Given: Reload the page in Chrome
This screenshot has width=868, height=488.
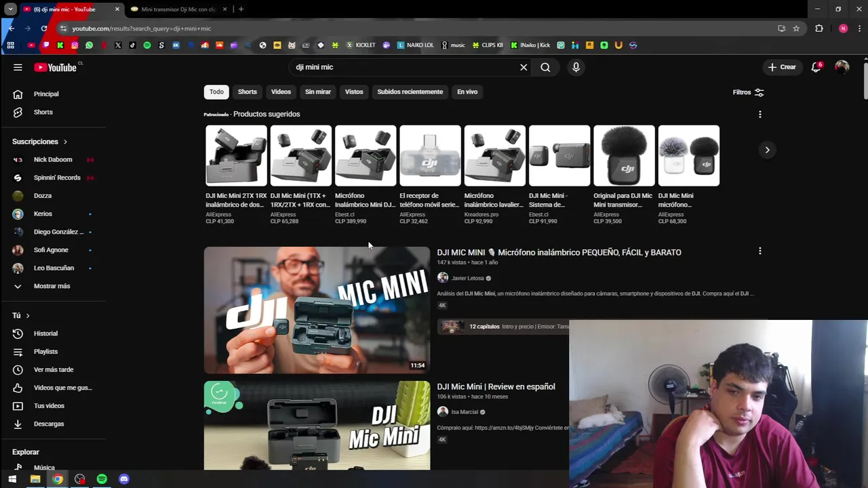Looking at the screenshot, I should (44, 28).
